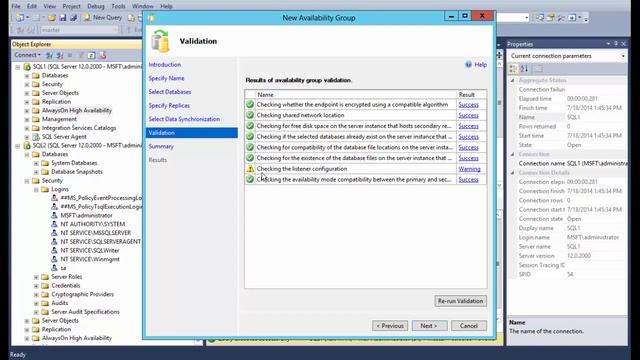Click the last icon in Object Explorer toolbar
Image resolution: width=640 pixels, height=360 pixels.
click(102, 55)
